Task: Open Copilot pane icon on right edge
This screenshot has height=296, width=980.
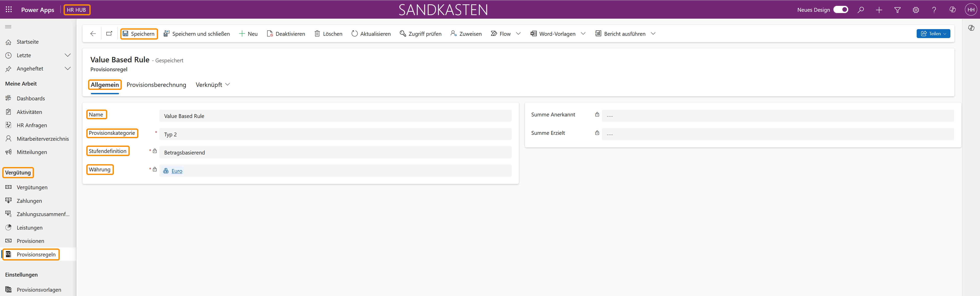Action: 971,28
